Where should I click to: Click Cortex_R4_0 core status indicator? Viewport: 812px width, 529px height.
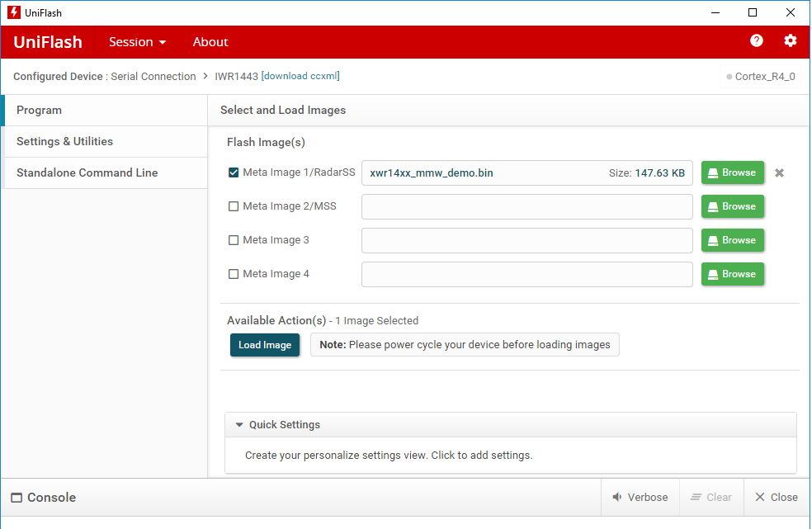pos(760,77)
